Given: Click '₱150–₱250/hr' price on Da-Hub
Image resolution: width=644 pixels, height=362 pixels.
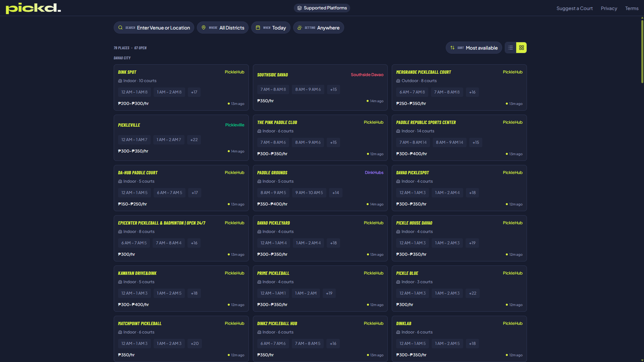Looking at the screenshot, I should pyautogui.click(x=132, y=204).
